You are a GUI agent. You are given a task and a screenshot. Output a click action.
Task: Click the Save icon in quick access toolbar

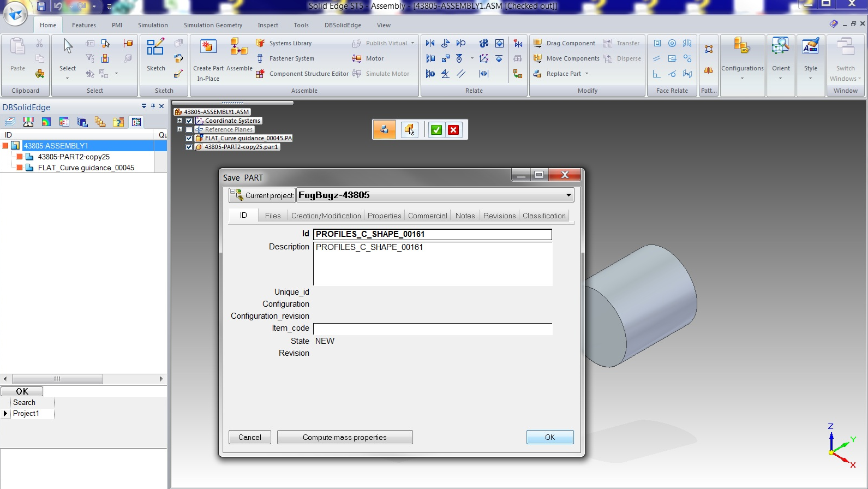pos(41,7)
